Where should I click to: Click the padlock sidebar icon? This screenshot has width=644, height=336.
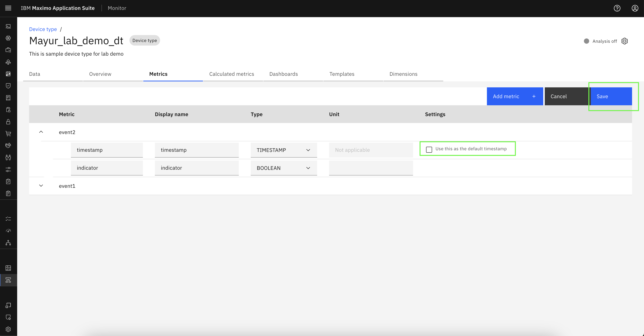click(8, 122)
